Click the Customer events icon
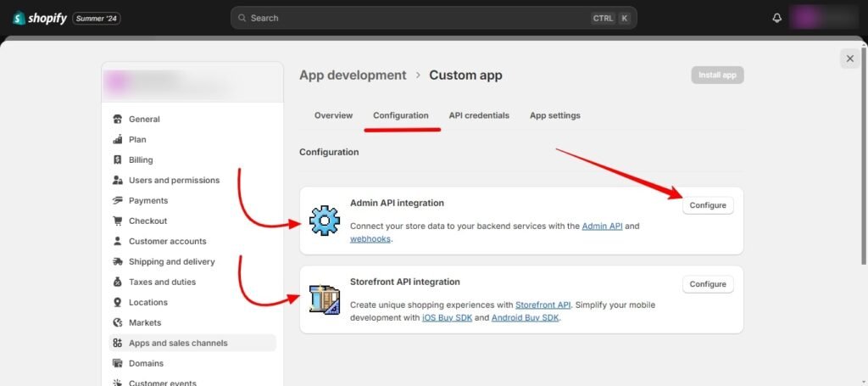 point(117,383)
